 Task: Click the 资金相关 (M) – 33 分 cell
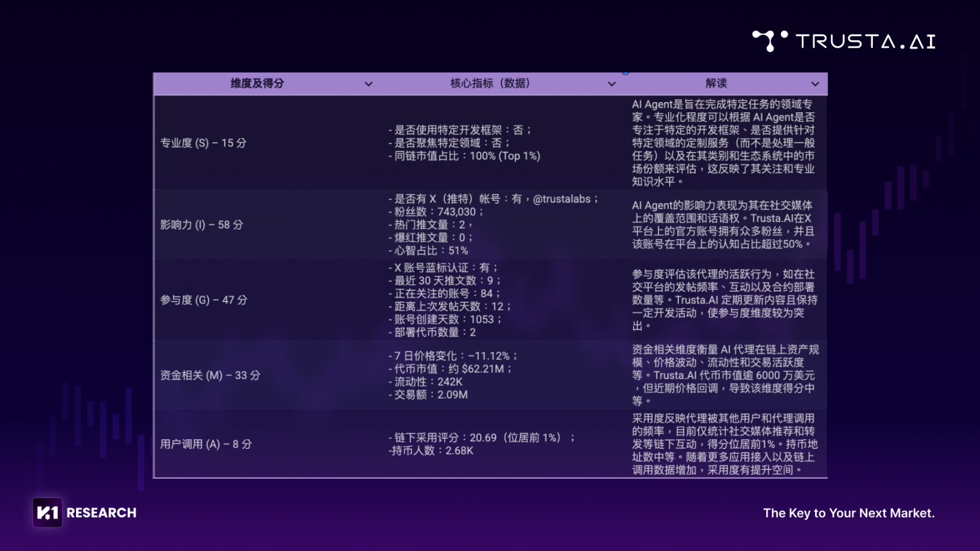pos(210,375)
